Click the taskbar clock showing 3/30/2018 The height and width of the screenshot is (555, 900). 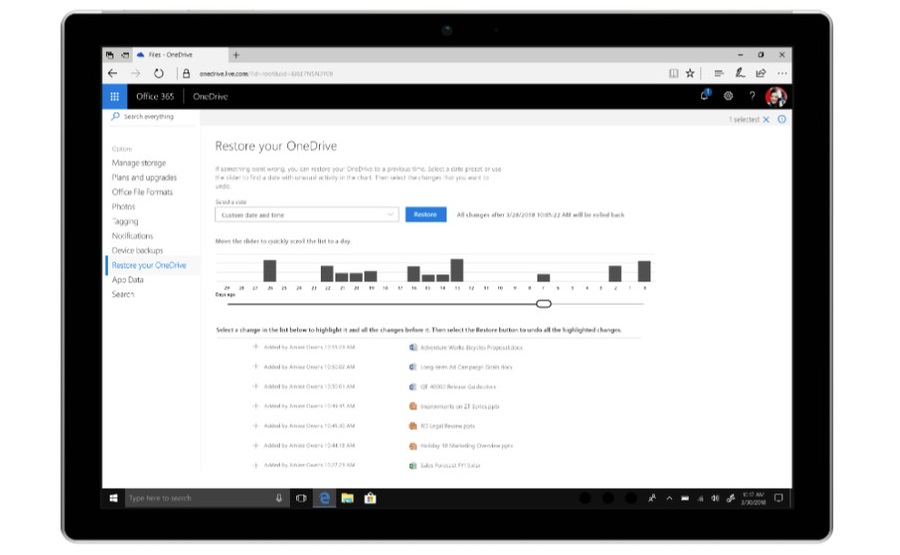pyautogui.click(x=754, y=498)
